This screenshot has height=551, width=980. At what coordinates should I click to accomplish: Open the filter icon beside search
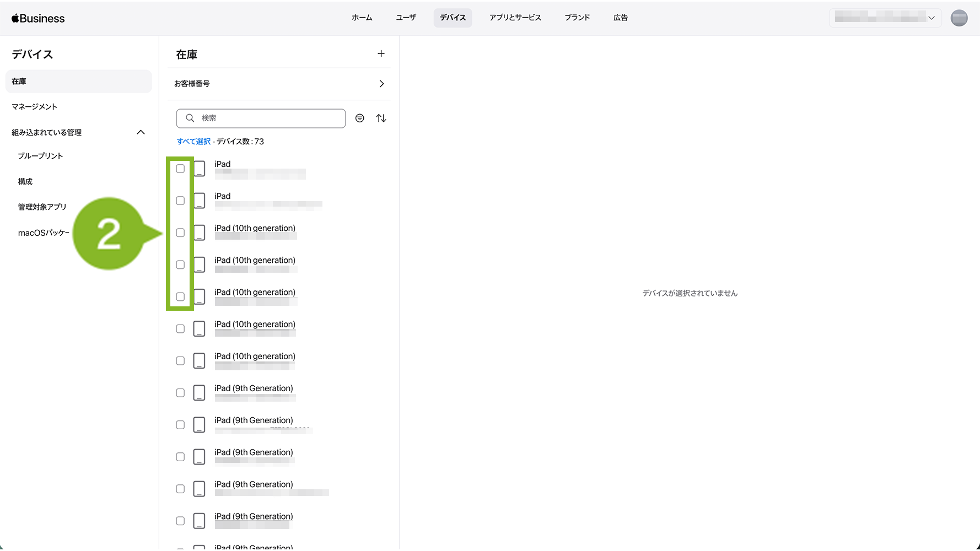pyautogui.click(x=360, y=118)
